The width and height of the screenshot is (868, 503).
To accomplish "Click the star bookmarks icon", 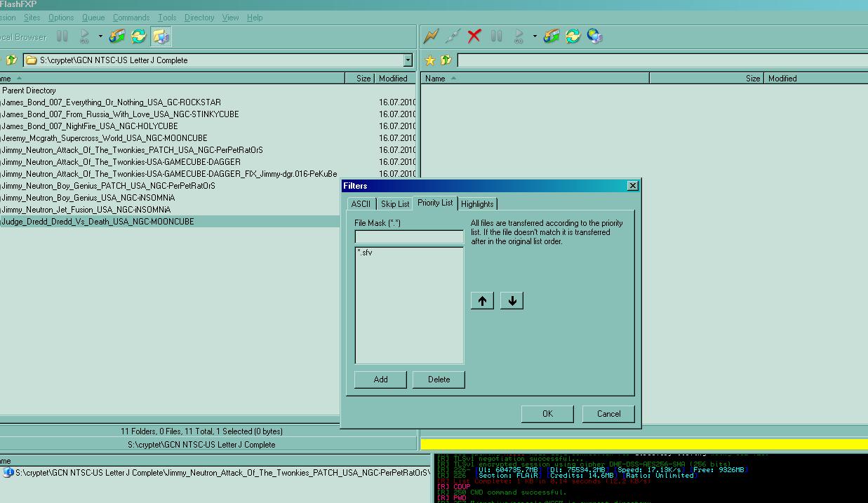I will coord(429,60).
